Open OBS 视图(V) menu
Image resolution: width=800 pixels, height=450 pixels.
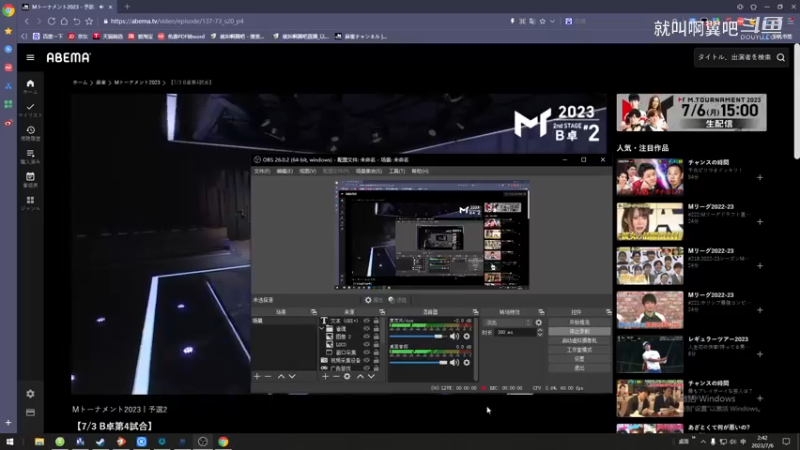(x=308, y=171)
